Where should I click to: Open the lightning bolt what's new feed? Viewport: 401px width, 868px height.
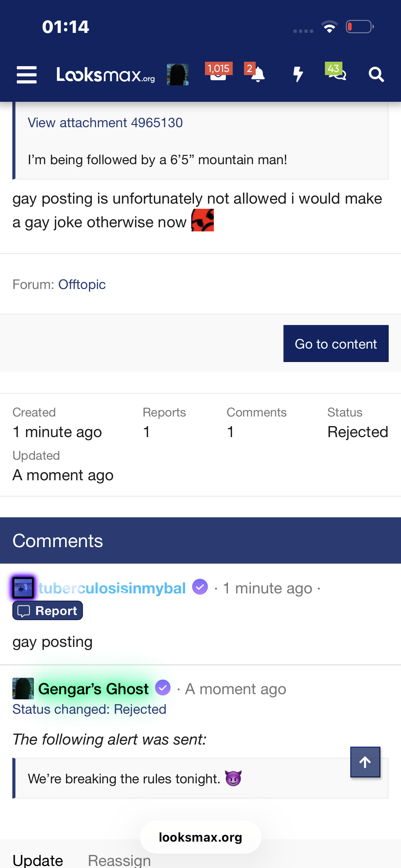(298, 74)
